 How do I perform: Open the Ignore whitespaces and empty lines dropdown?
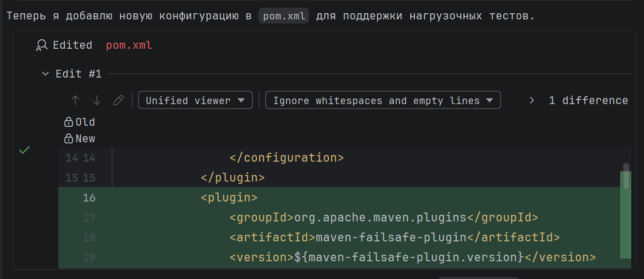383,100
